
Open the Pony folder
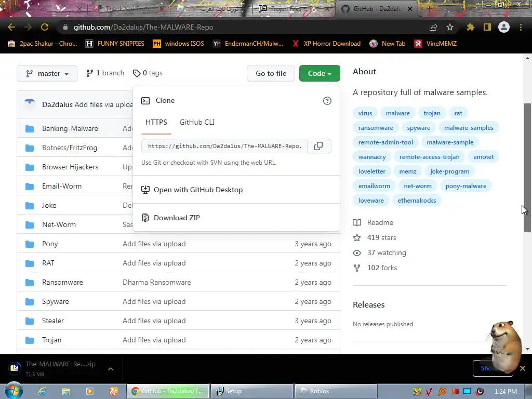50,244
